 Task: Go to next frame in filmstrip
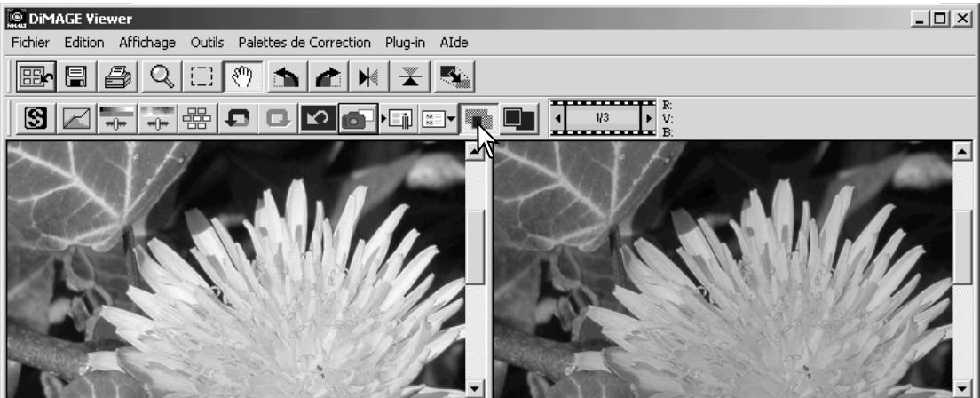648,118
